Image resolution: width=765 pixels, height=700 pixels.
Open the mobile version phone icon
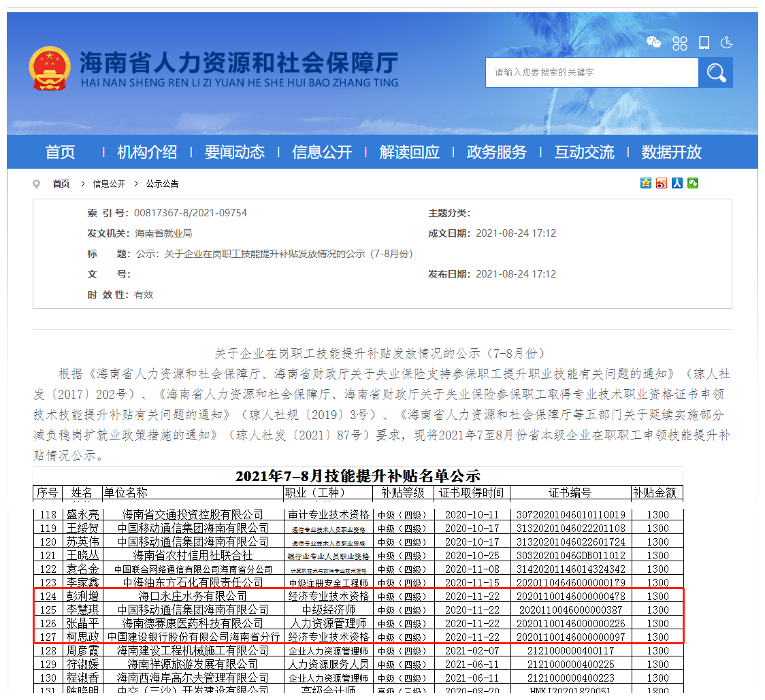point(704,42)
